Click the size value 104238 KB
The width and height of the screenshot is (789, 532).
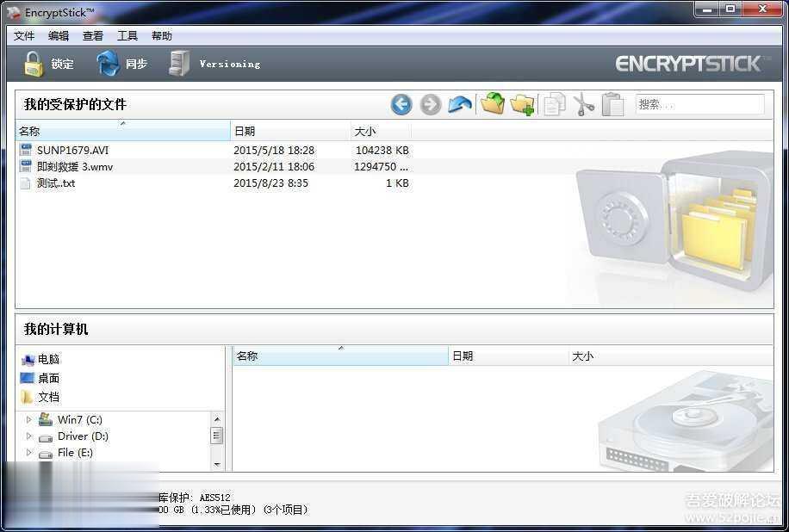tap(382, 151)
